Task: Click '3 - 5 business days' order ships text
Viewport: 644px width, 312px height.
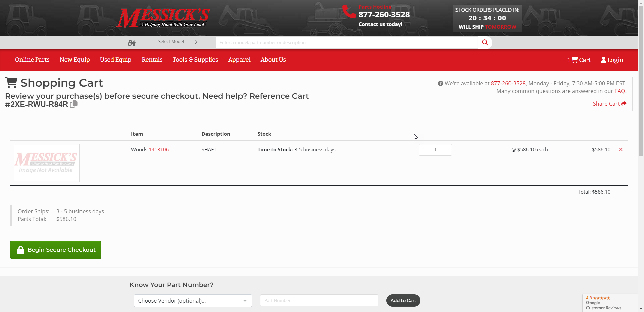Action: (x=80, y=211)
